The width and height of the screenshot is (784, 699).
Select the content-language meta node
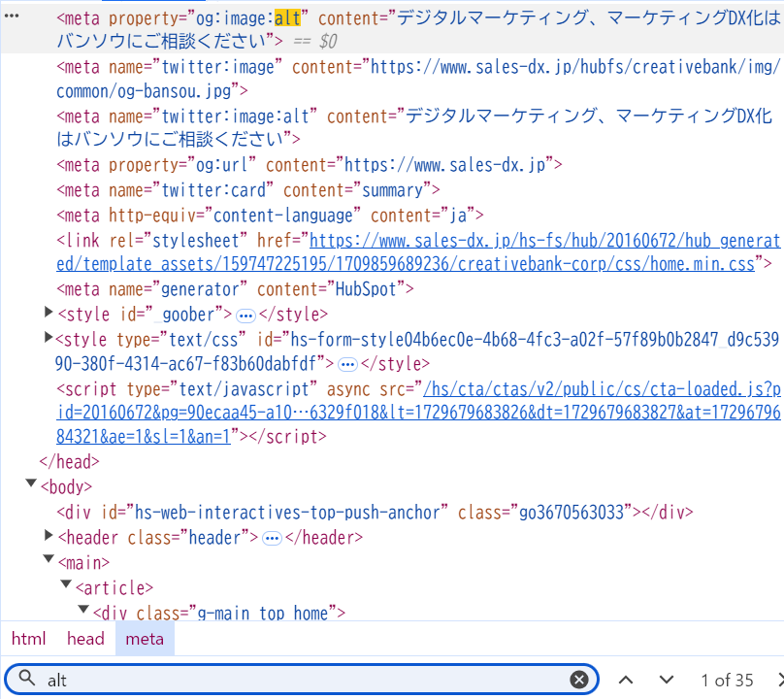click(x=271, y=216)
